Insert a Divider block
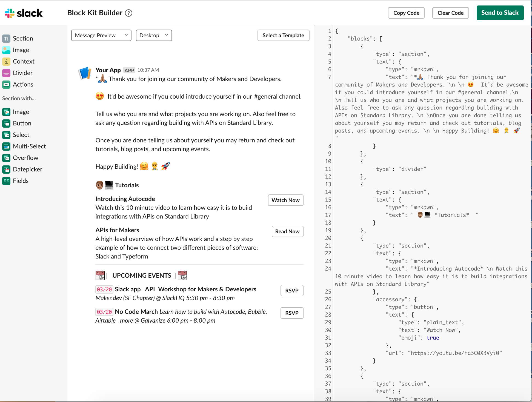 click(22, 73)
